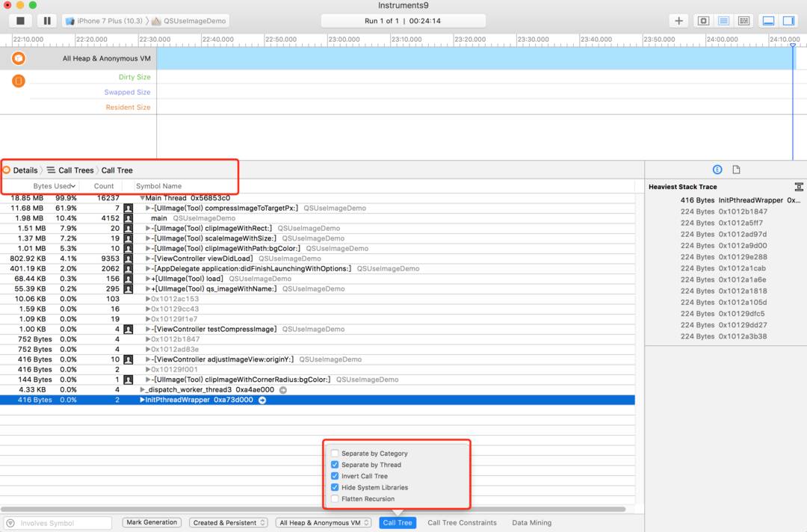Click Call Trees in the breadcrumb bar
The width and height of the screenshot is (807, 532).
click(x=75, y=170)
